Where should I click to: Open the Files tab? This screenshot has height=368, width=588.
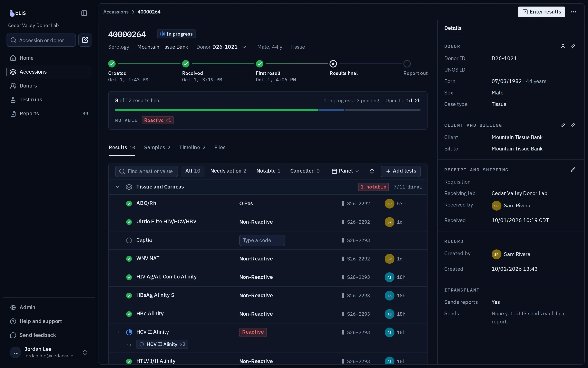tap(220, 147)
